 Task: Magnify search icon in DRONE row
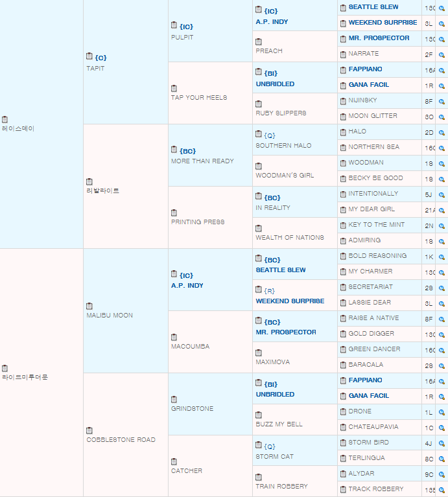tap(442, 412)
